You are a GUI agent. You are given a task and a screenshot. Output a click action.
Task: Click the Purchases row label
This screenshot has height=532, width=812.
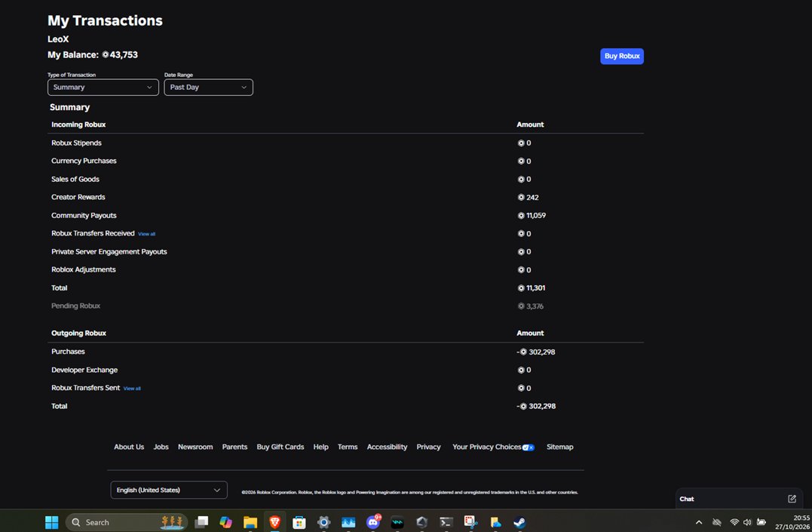tap(68, 352)
